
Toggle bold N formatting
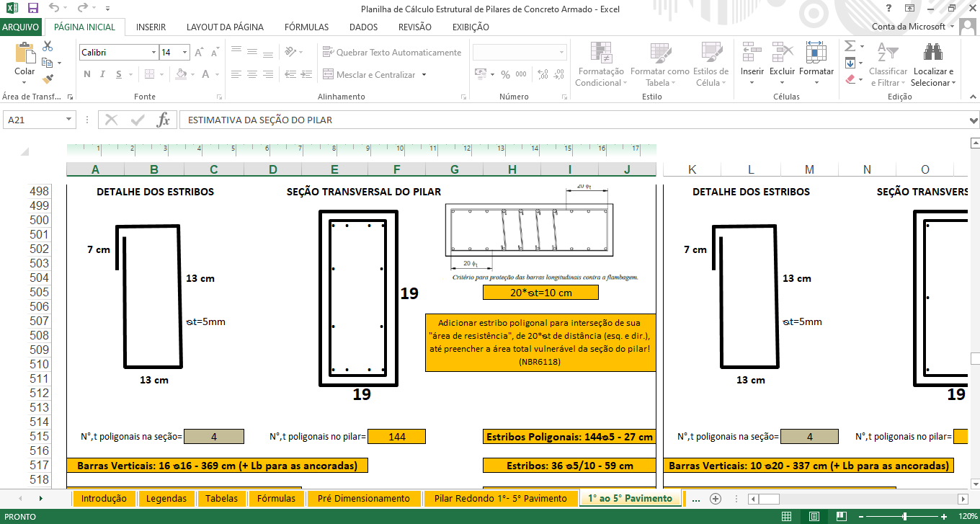pos(87,74)
